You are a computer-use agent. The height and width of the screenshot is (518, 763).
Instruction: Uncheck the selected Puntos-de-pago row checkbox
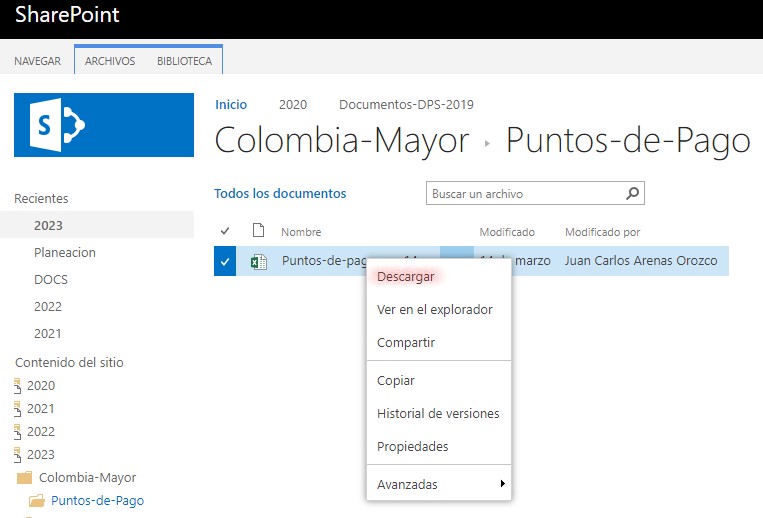[225, 261]
